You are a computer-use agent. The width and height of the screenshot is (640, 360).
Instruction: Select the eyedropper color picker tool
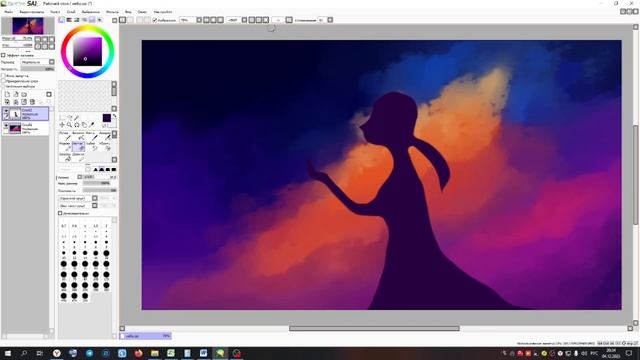[92, 124]
